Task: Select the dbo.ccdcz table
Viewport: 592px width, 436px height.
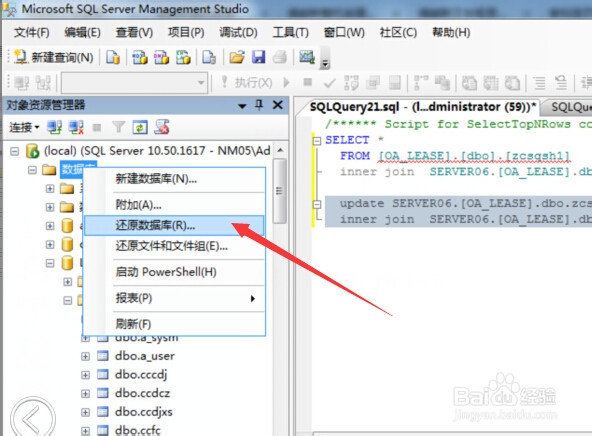Action: click(142, 393)
